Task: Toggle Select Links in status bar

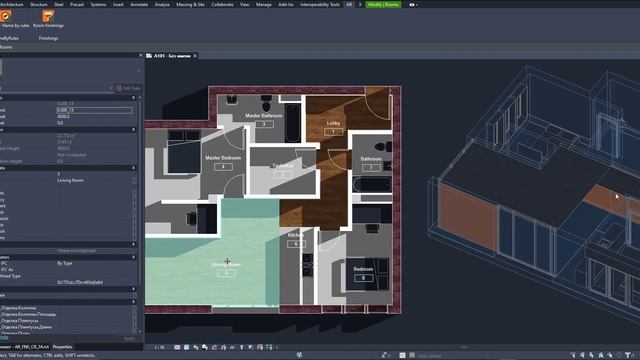Action: coord(573,356)
